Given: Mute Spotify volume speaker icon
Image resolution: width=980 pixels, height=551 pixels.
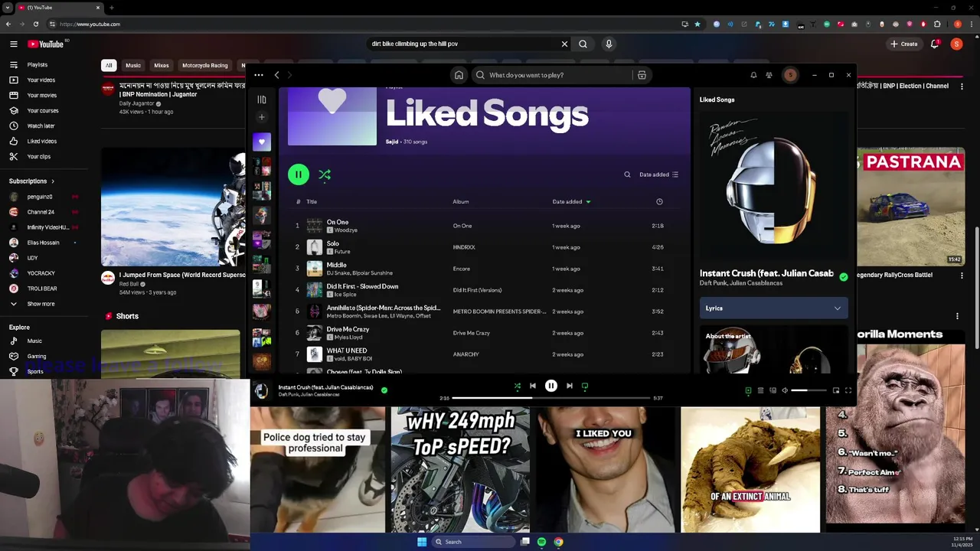Looking at the screenshot, I should [x=785, y=390].
